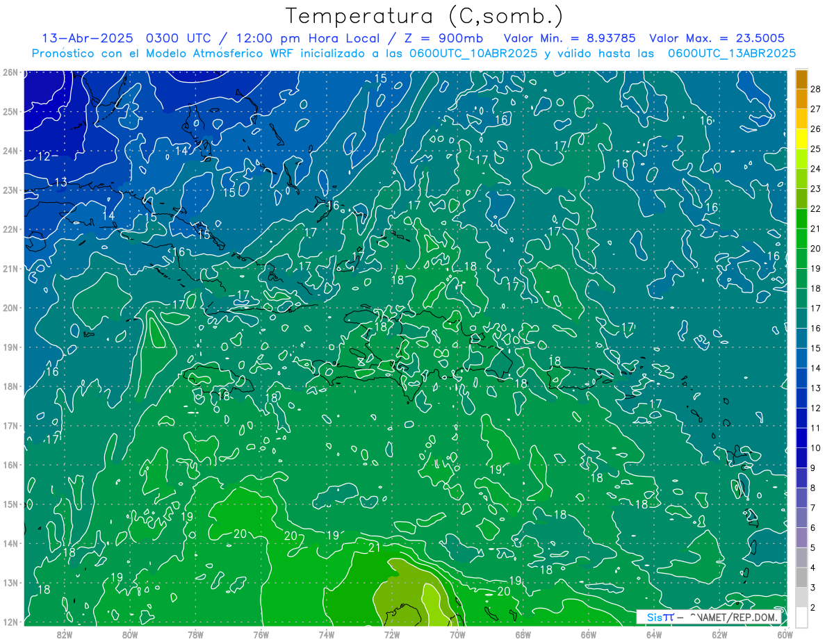Click the '10' label on the color bar
This screenshot has width=834, height=644.
click(815, 448)
